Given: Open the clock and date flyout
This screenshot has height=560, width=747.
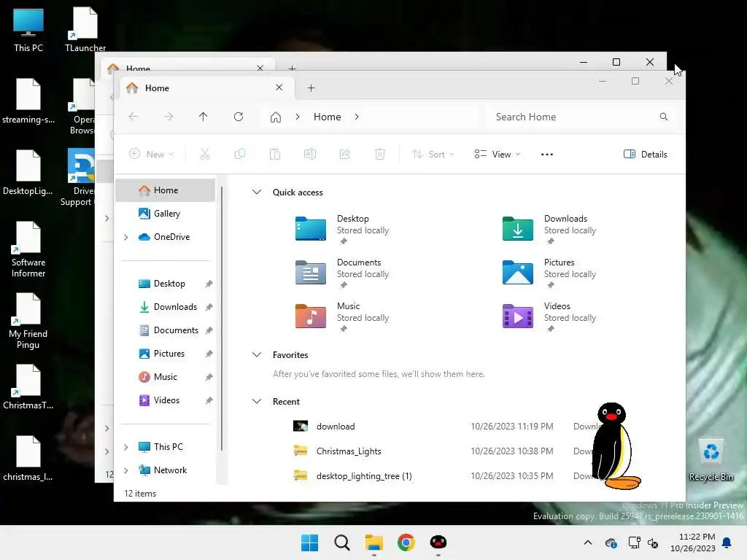Looking at the screenshot, I should tap(693, 542).
